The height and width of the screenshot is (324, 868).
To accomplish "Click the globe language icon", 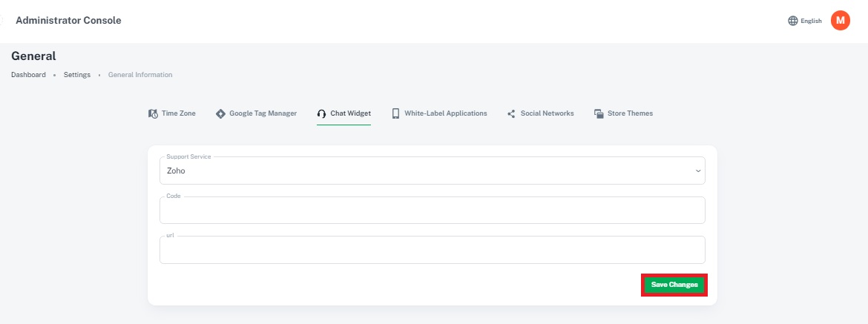I will point(792,21).
